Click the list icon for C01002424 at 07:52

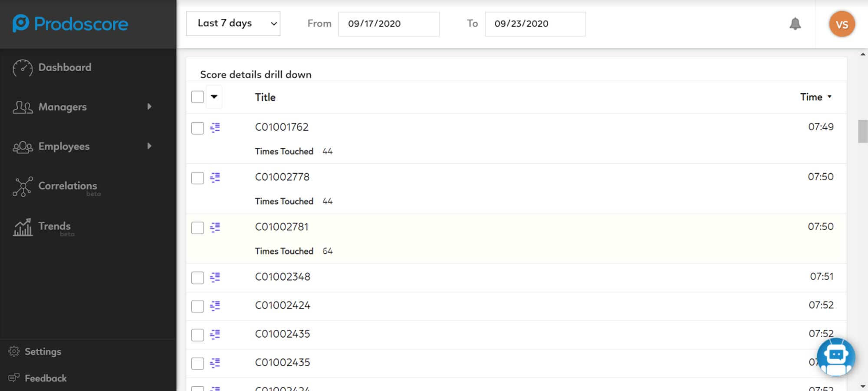(x=215, y=306)
